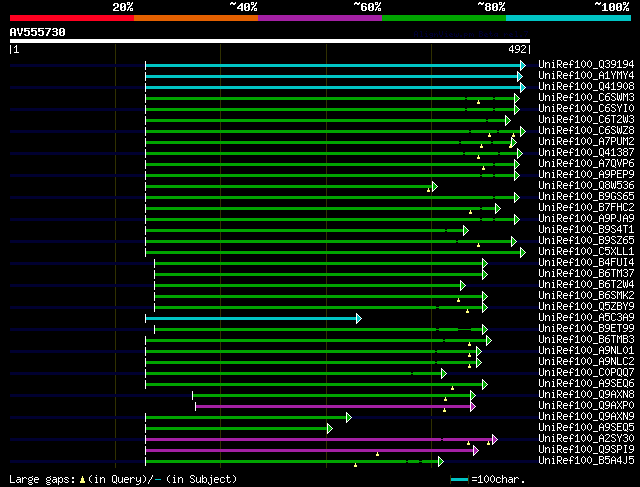Click the cyan alignment bar for UniRef100_Q39194
Viewport: 640px width, 487px height.
[x=333, y=65]
